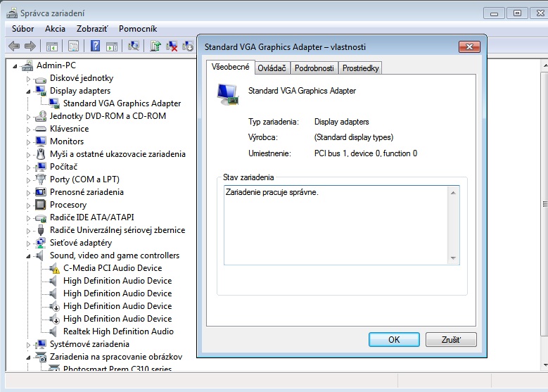This screenshot has width=548, height=392.
Task: Click the Zariadenie pracuje správne status text field
Action: tap(341, 225)
